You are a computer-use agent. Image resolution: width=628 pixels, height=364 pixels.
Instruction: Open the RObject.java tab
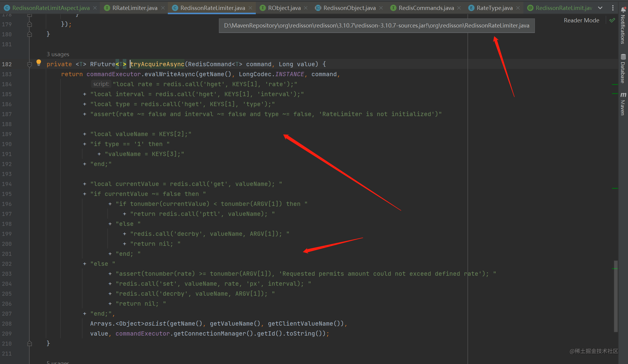284,8
